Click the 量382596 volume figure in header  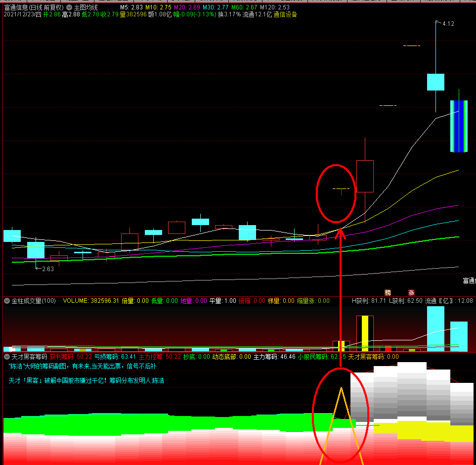click(133, 14)
